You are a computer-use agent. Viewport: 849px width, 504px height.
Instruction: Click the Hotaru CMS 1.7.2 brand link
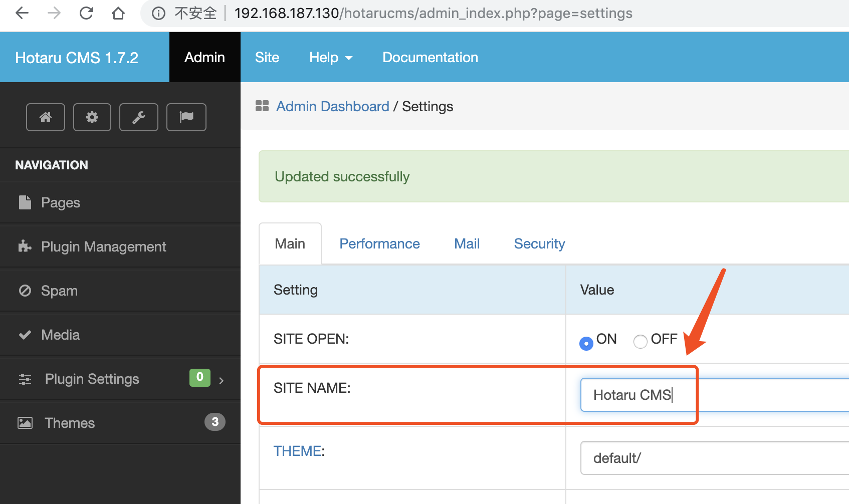(x=77, y=58)
